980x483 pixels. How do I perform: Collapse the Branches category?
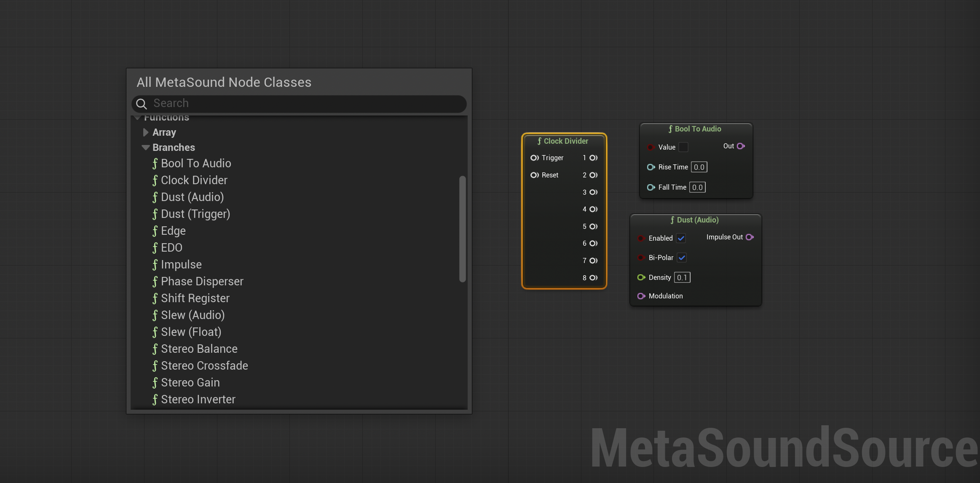point(146,148)
